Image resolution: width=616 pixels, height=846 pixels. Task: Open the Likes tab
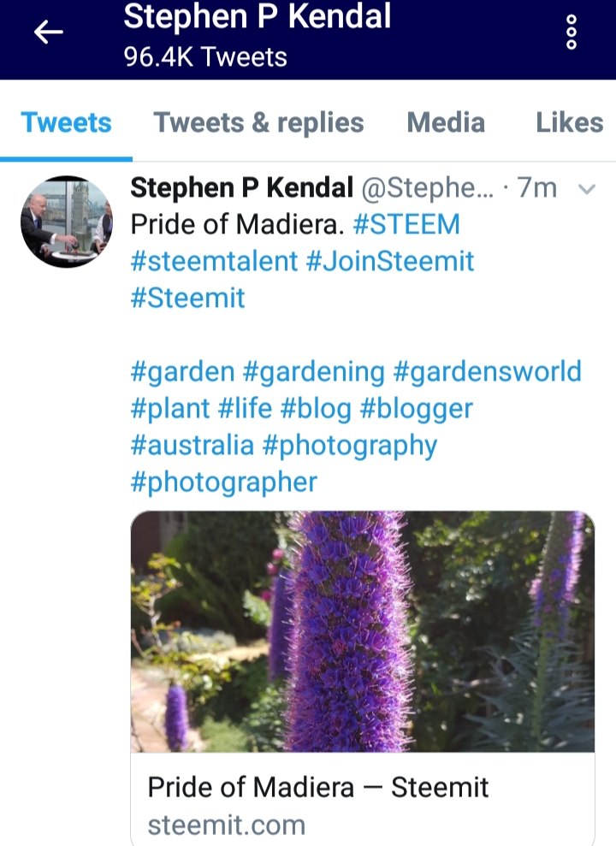coord(570,122)
